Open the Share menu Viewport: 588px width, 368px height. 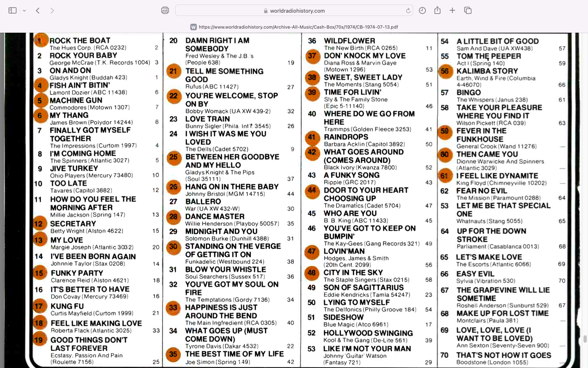point(437,10)
